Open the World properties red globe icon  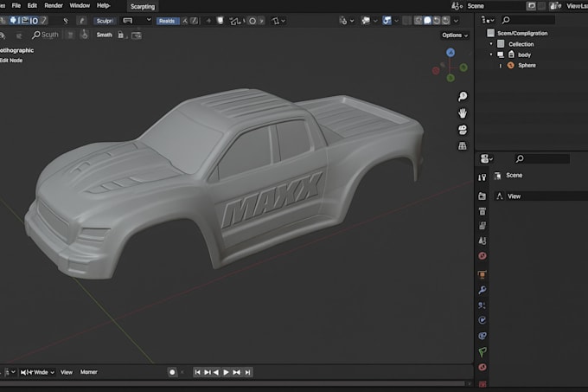pyautogui.click(x=483, y=256)
